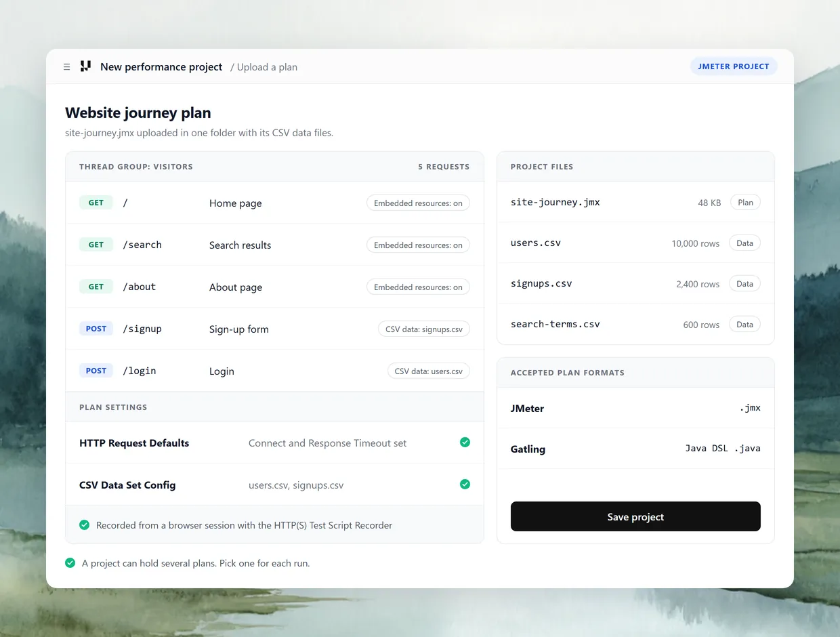Click Embedded resources: on for About page
The height and width of the screenshot is (637, 840).
click(x=418, y=287)
